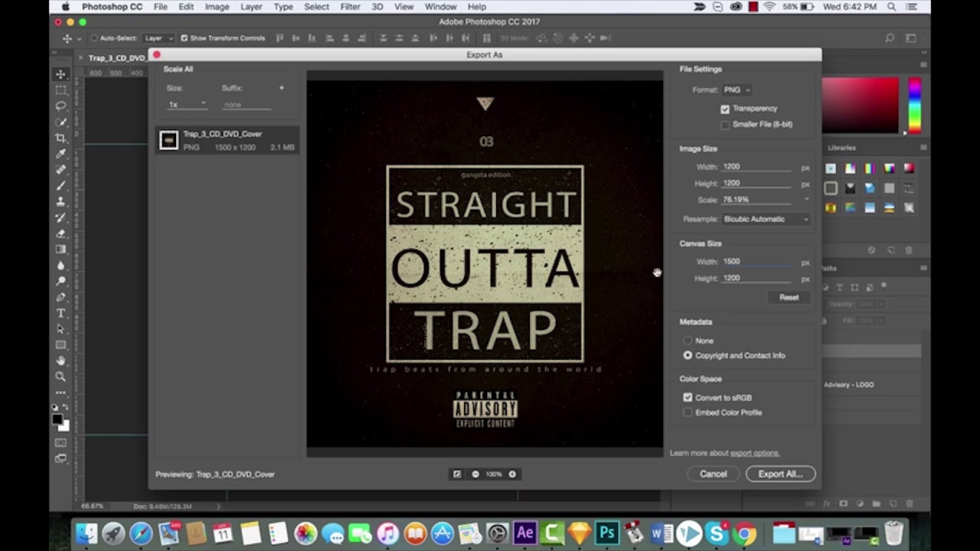This screenshot has width=980, height=551.
Task: Open the Format PNG dropdown
Action: coord(737,90)
